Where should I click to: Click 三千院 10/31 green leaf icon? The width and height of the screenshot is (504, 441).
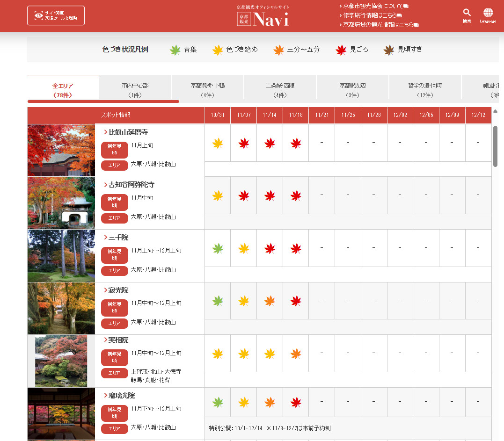[x=218, y=248]
